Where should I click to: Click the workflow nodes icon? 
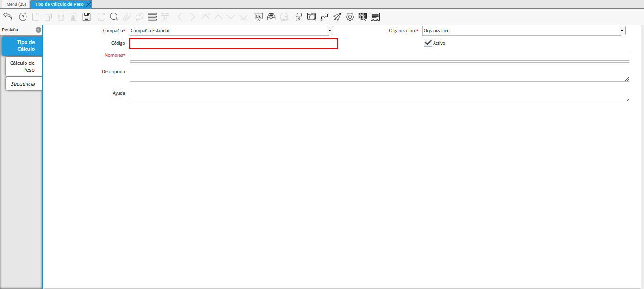click(324, 17)
